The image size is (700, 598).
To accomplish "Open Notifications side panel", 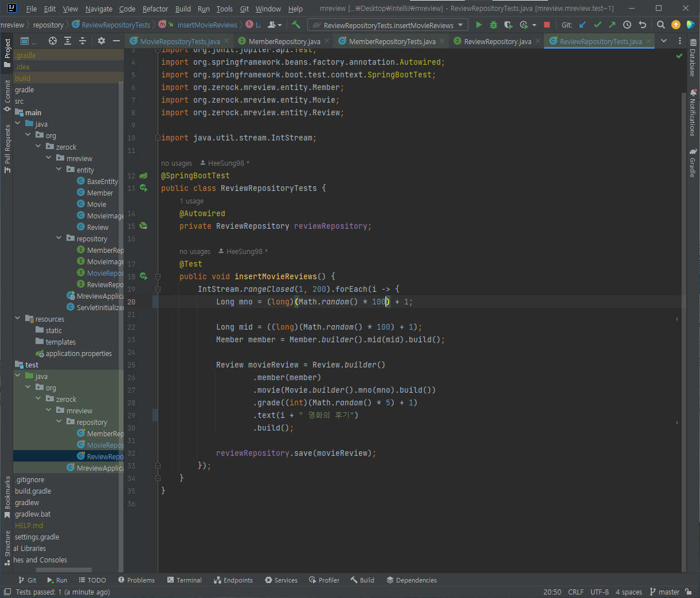I will (x=693, y=112).
